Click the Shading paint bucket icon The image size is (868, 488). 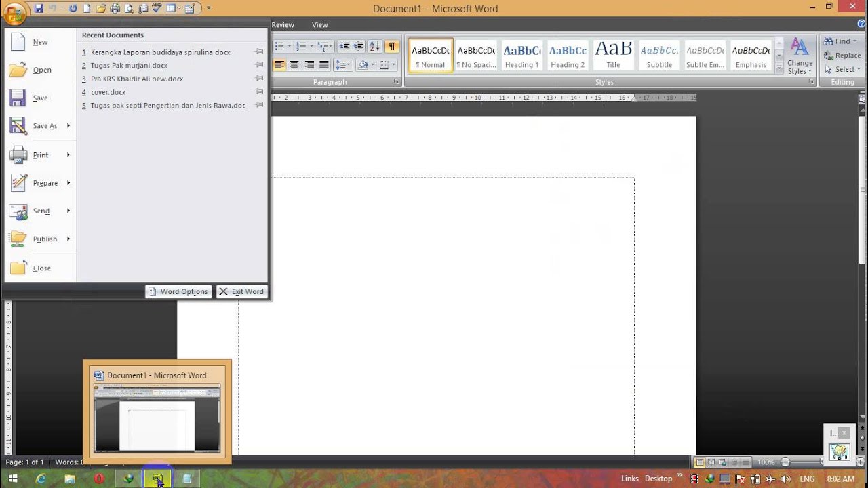(x=363, y=65)
